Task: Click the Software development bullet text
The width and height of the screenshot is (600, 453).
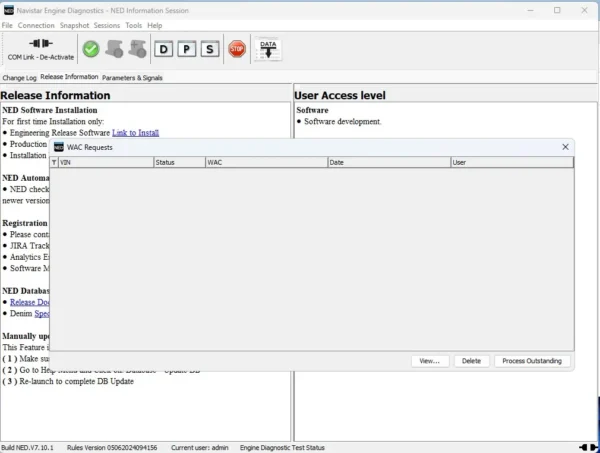Action: point(342,122)
